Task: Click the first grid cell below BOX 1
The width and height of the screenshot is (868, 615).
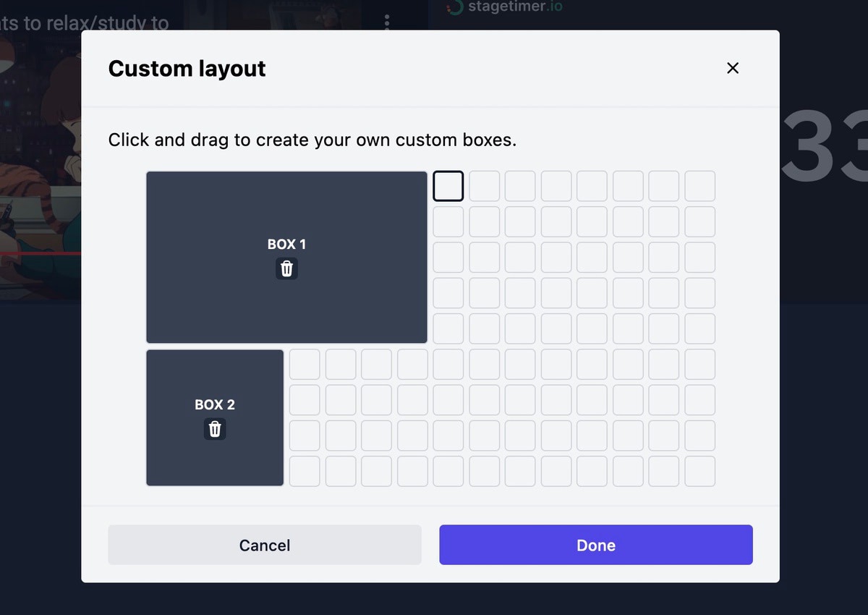Action: coord(304,363)
